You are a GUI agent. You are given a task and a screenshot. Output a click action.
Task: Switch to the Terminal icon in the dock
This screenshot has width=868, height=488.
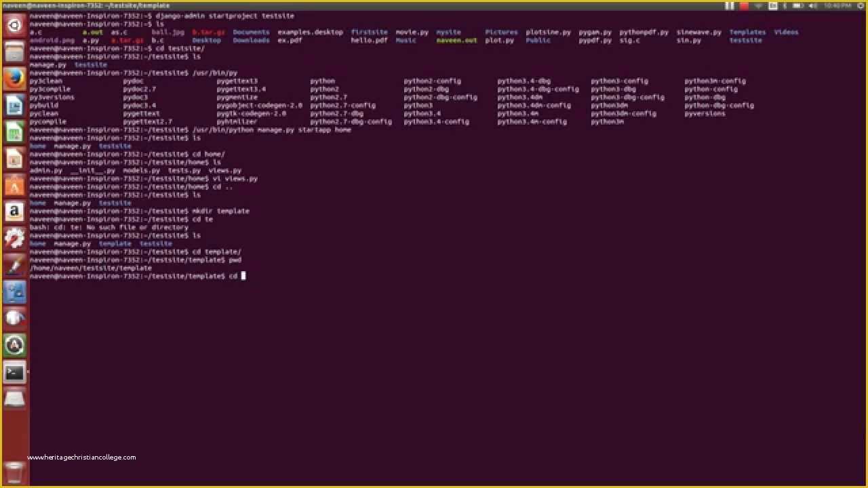click(x=14, y=371)
